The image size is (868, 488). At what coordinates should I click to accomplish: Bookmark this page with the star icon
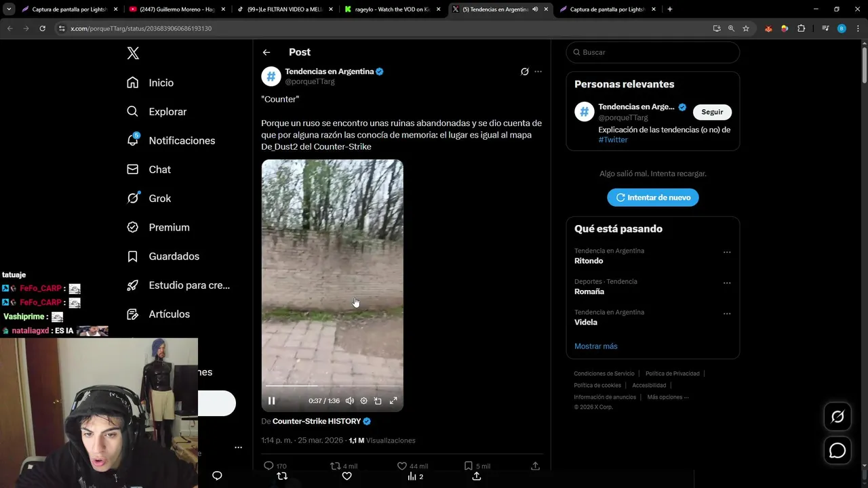coord(746,28)
